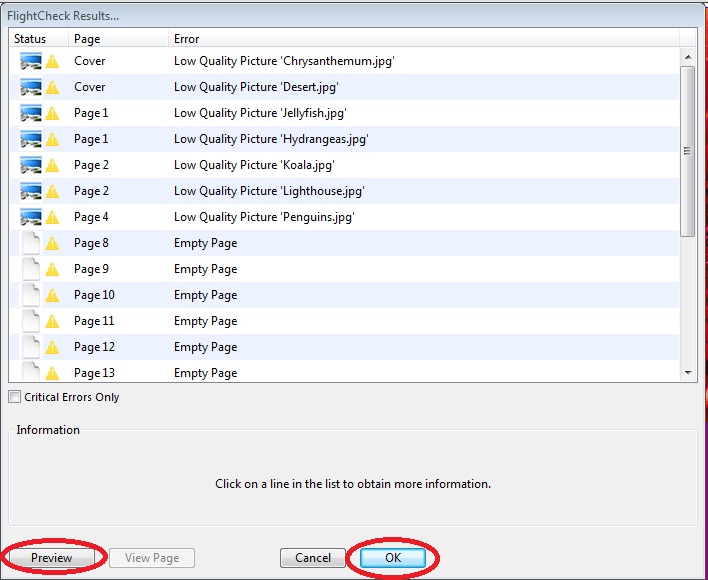Select picture icon for Jellyfish.jpg row
Viewport: 708px width, 580px height.
[31, 113]
